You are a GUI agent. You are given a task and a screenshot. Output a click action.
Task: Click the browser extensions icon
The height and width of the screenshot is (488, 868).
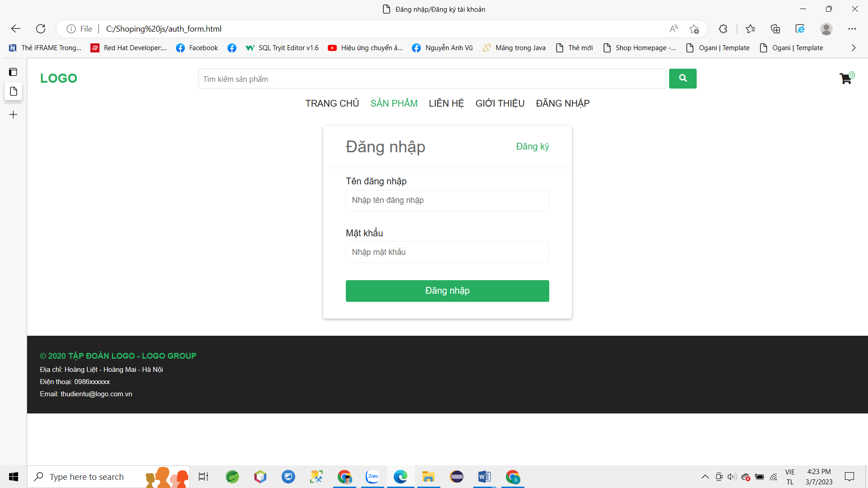click(723, 28)
